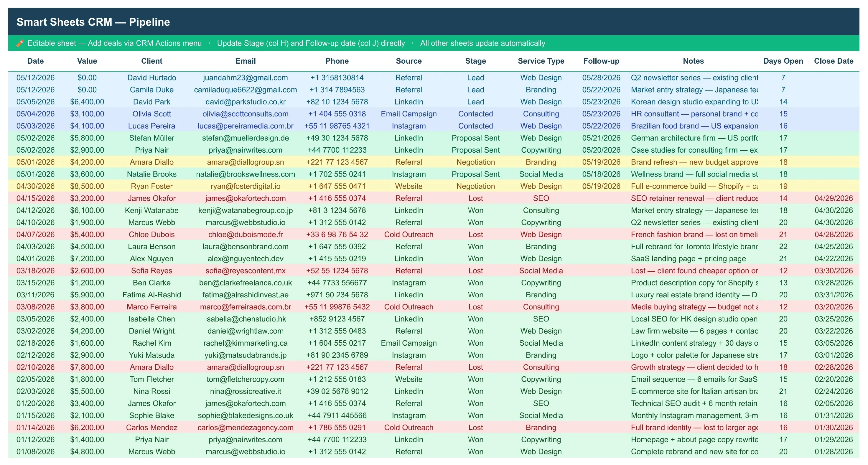Select the Cold Outreach source for Carlos Mendez
Viewport: 868px width, 465px height.
pos(409,428)
